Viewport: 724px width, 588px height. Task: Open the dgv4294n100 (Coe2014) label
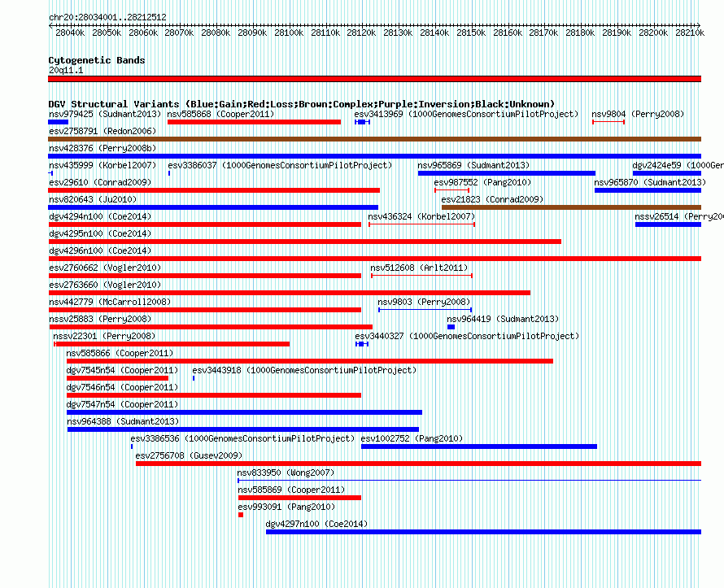coord(100,216)
